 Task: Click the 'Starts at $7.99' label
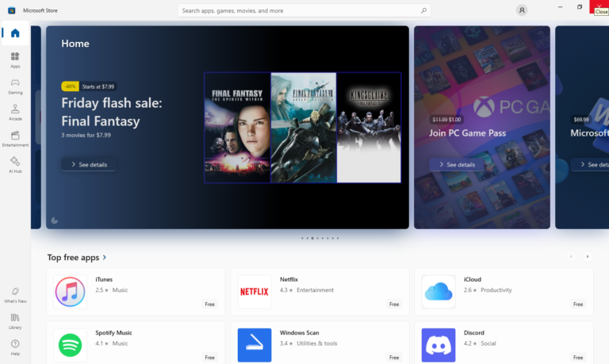(98, 86)
